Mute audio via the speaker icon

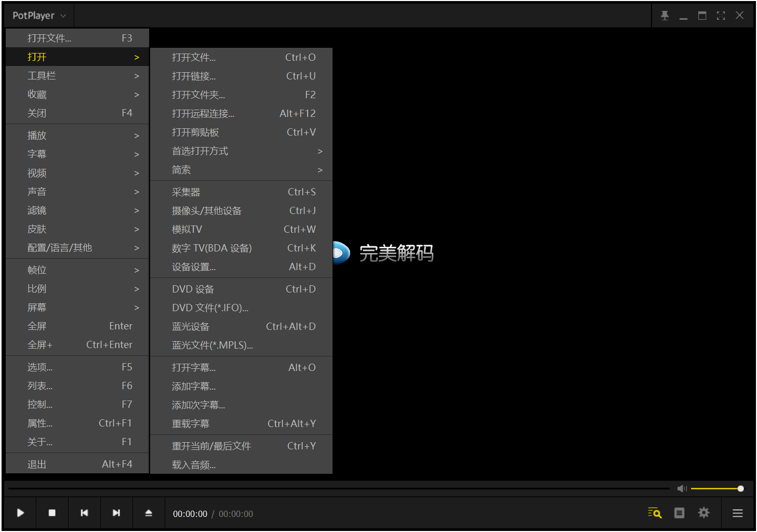point(682,488)
